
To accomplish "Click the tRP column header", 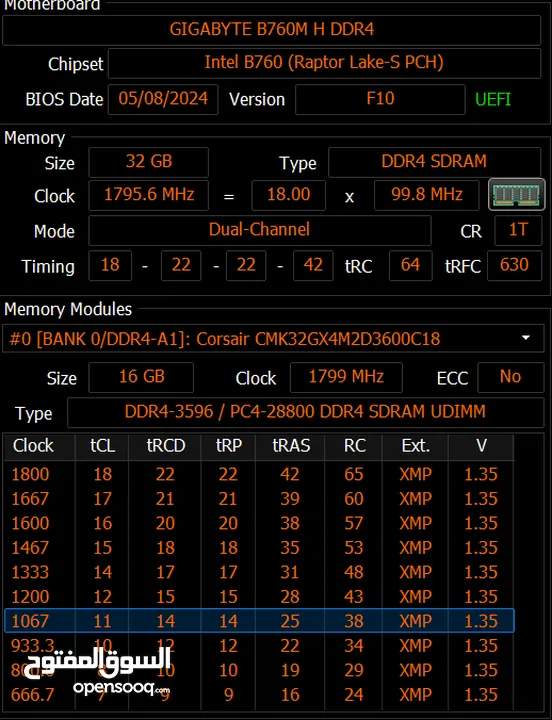I will click(228, 446).
